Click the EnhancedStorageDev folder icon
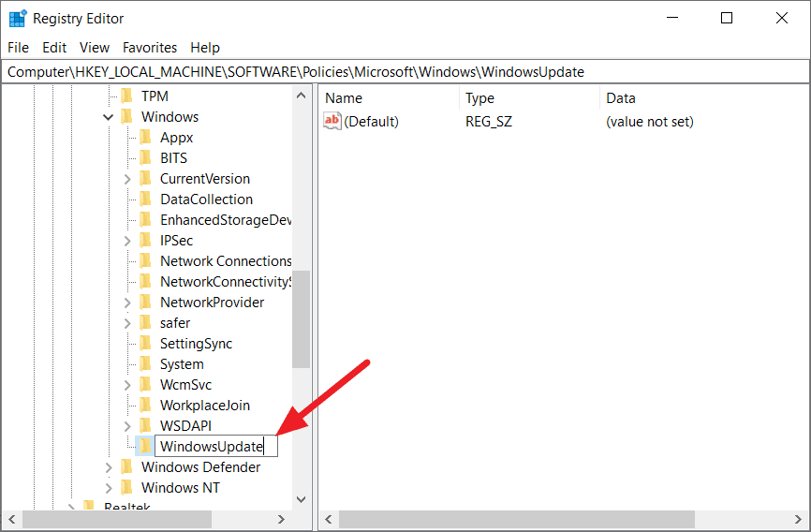Image resolution: width=811 pixels, height=532 pixels. coord(146,220)
